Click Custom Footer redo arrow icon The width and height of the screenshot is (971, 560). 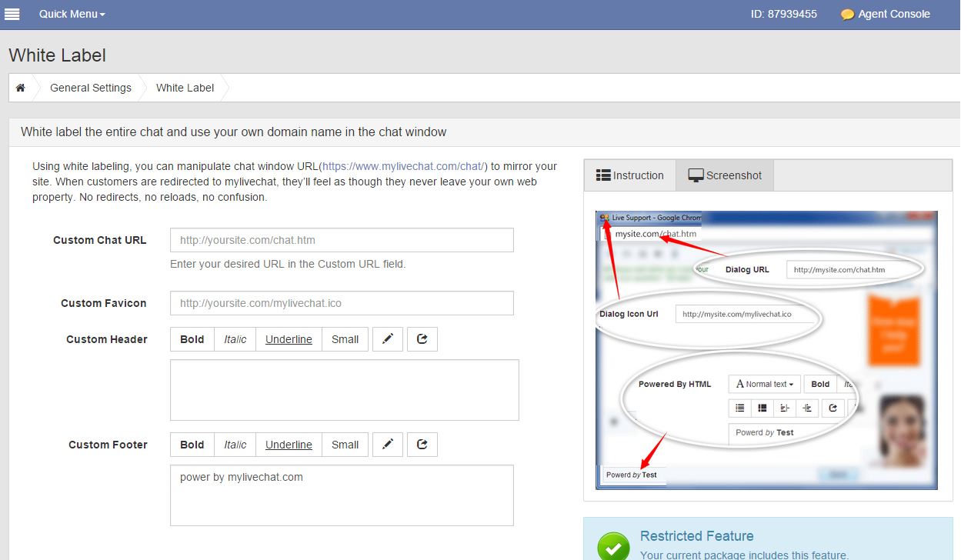click(422, 445)
